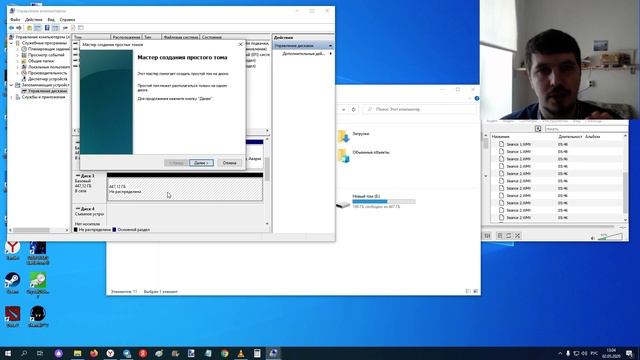The height and width of the screenshot is (360, 640).
Task: Click the playlist view mode icon in VLC
Action: pyautogui.click(x=538, y=129)
